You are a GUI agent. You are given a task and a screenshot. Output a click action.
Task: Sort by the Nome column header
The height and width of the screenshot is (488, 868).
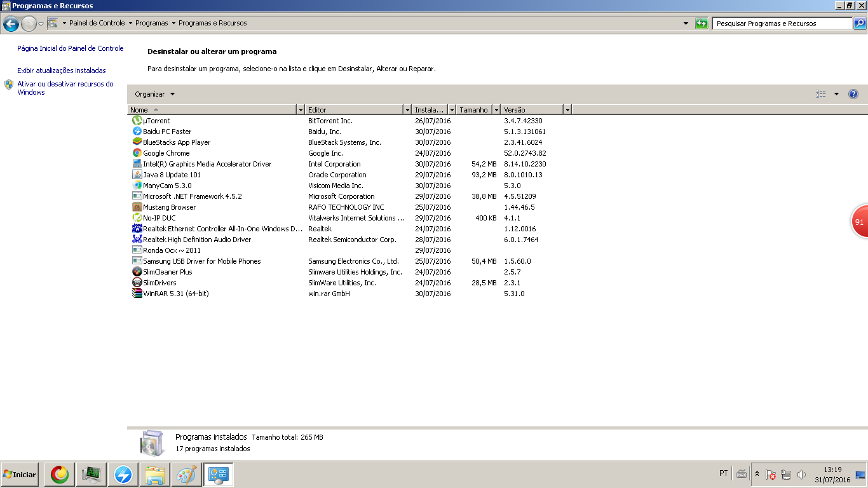pyautogui.click(x=212, y=110)
